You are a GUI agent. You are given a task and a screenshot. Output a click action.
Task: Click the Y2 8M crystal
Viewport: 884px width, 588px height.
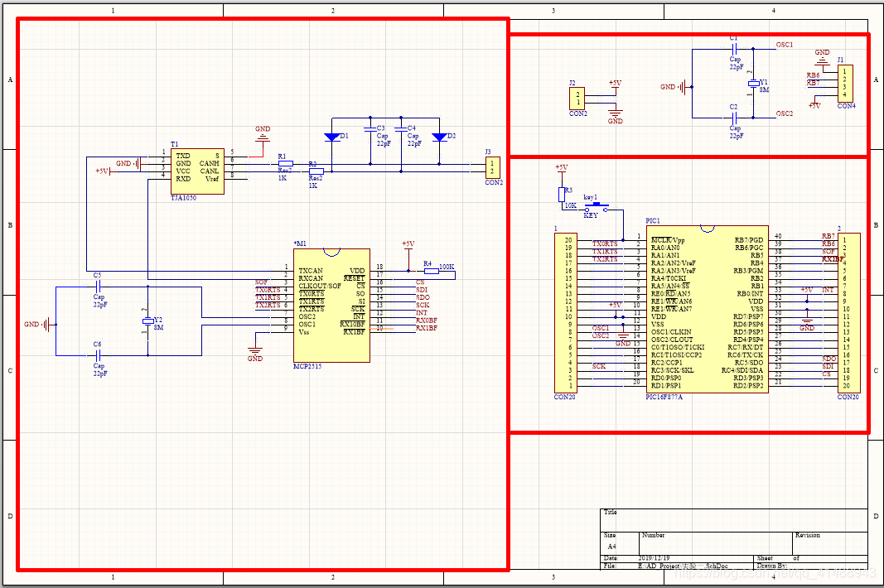coord(147,321)
